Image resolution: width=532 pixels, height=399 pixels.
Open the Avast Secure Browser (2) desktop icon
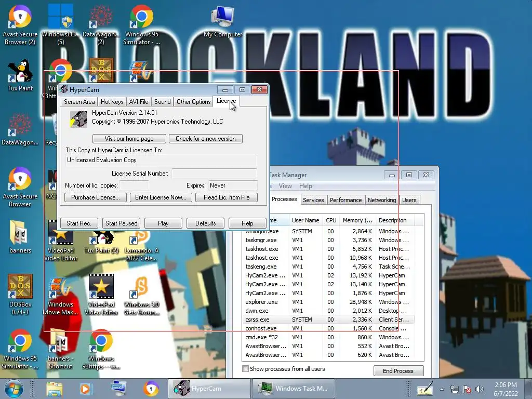tap(20, 24)
